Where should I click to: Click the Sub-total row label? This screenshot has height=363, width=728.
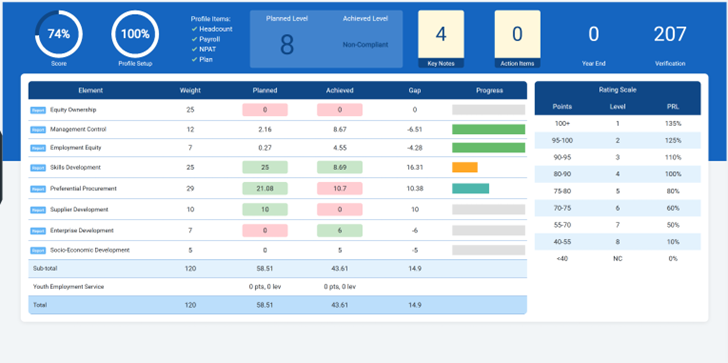pyautogui.click(x=45, y=269)
